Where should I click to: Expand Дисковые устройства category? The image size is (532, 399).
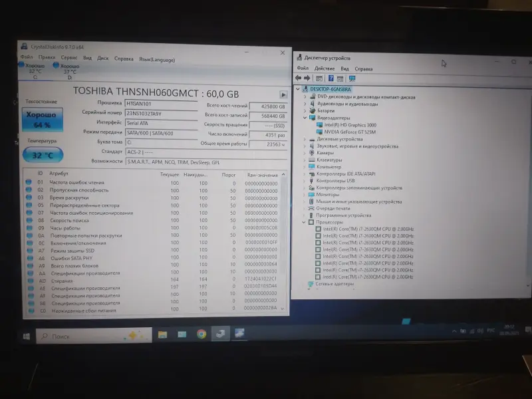(x=305, y=139)
